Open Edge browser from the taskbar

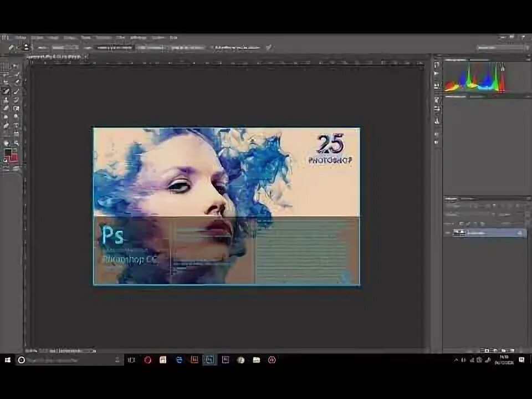click(x=179, y=360)
